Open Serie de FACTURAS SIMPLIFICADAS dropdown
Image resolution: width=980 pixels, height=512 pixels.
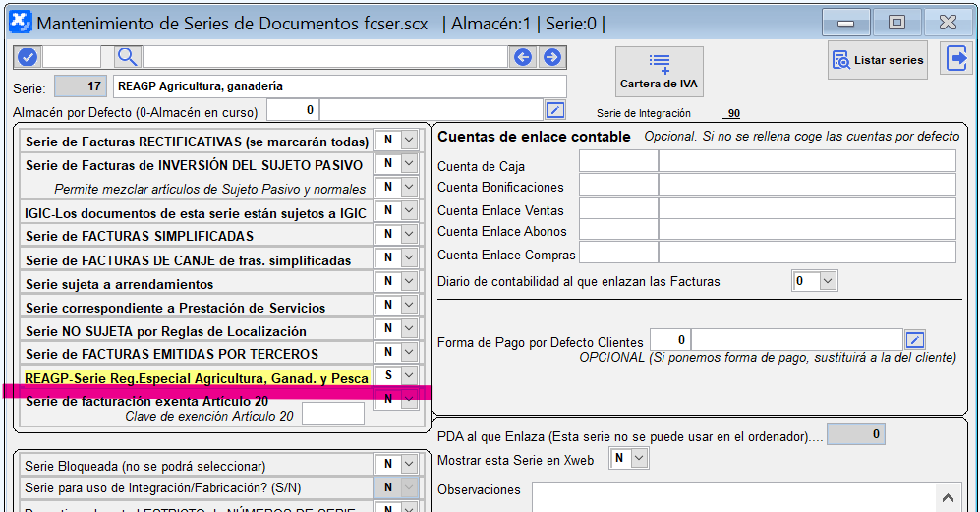(x=410, y=235)
